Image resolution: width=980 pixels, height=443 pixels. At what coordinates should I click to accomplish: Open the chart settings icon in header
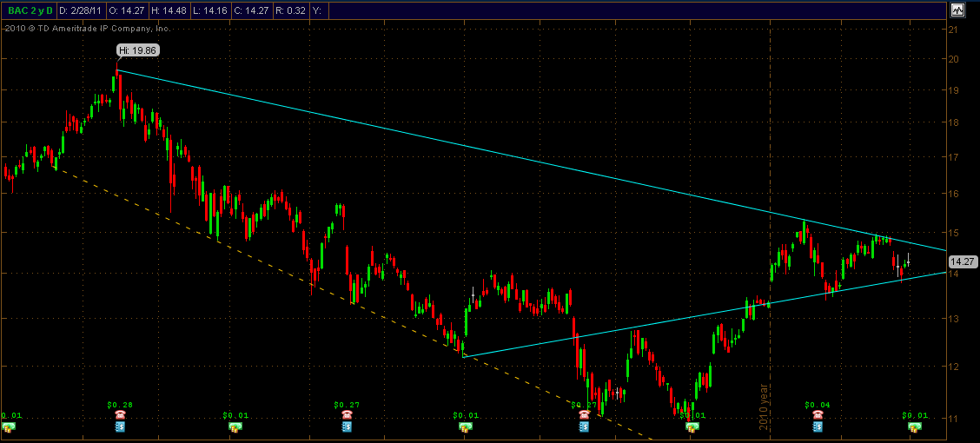(957, 10)
